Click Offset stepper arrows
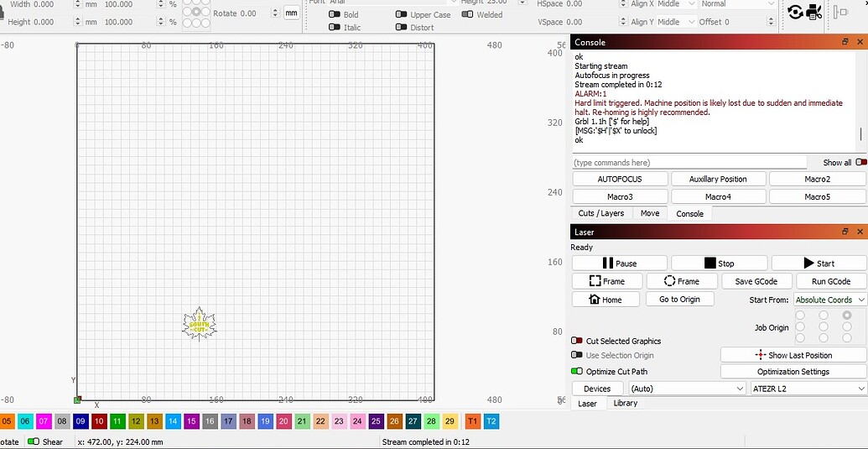This screenshot has height=449, width=868. (x=771, y=22)
